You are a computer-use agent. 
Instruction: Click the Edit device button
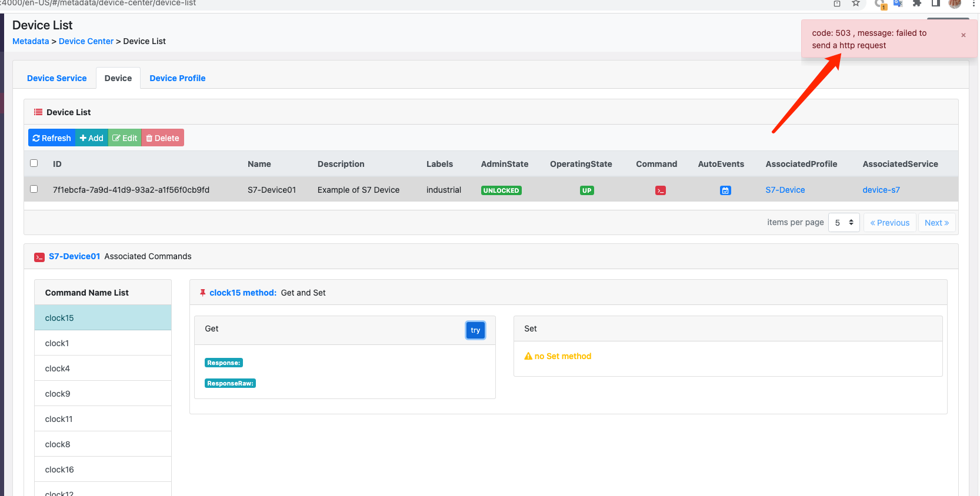(x=125, y=138)
